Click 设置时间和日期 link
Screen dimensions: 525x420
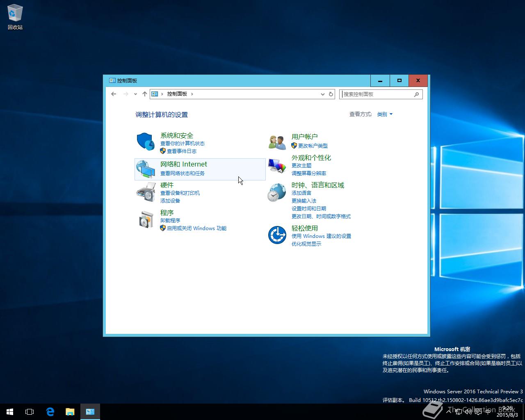309,209
